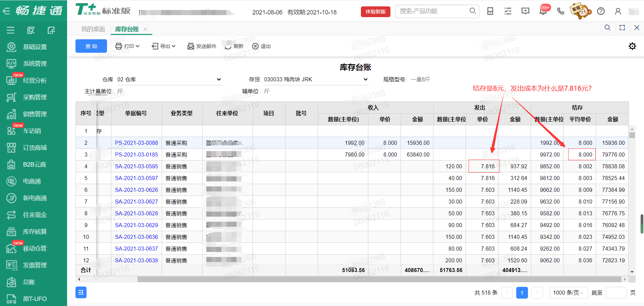Open 基础设置 module
Screen dimensions: 644x306
[35, 47]
